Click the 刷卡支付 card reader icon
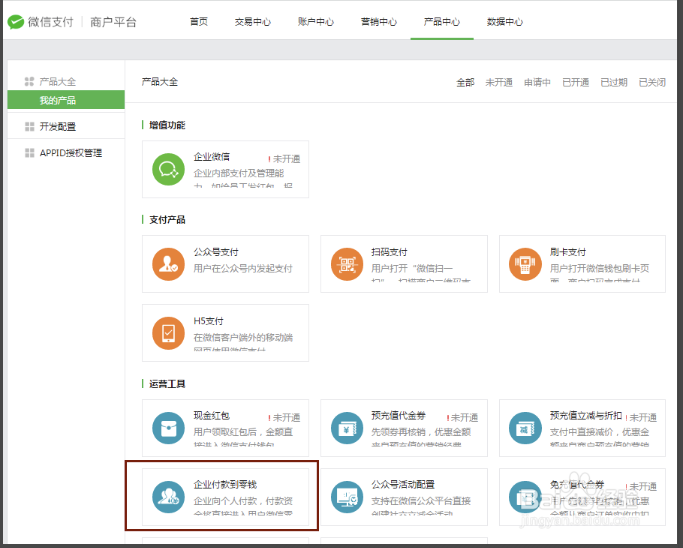The width and height of the screenshot is (683, 548). [x=526, y=264]
